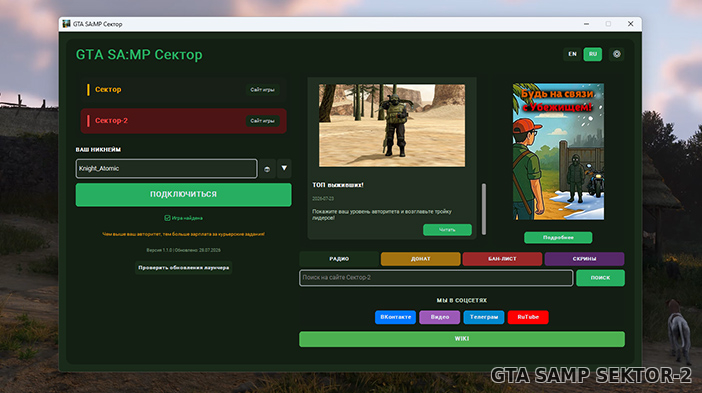Click the remove nickname minus icon
This screenshot has width=702, height=393.
[x=267, y=169]
